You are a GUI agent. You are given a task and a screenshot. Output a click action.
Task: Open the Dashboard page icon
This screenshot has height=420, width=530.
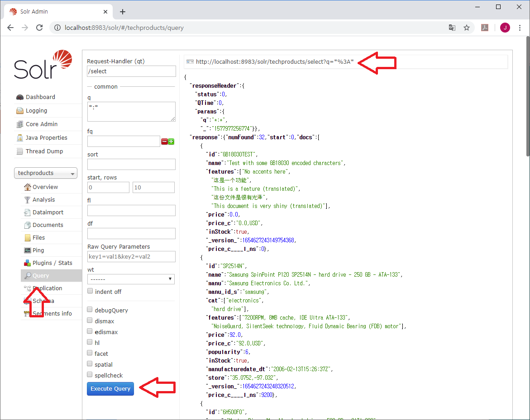20,97
